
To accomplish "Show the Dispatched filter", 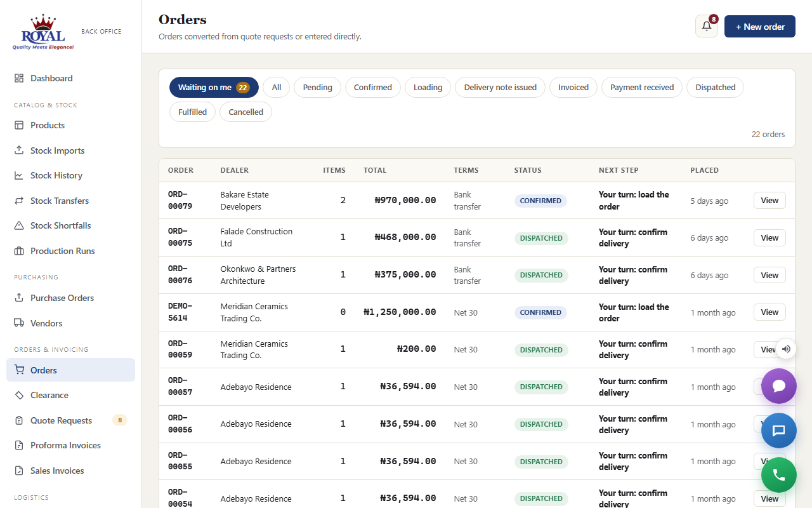I will coord(715,88).
